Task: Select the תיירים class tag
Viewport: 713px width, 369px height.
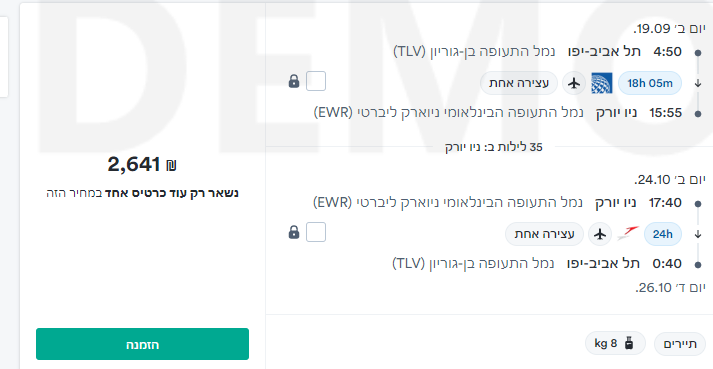Action: [680, 344]
